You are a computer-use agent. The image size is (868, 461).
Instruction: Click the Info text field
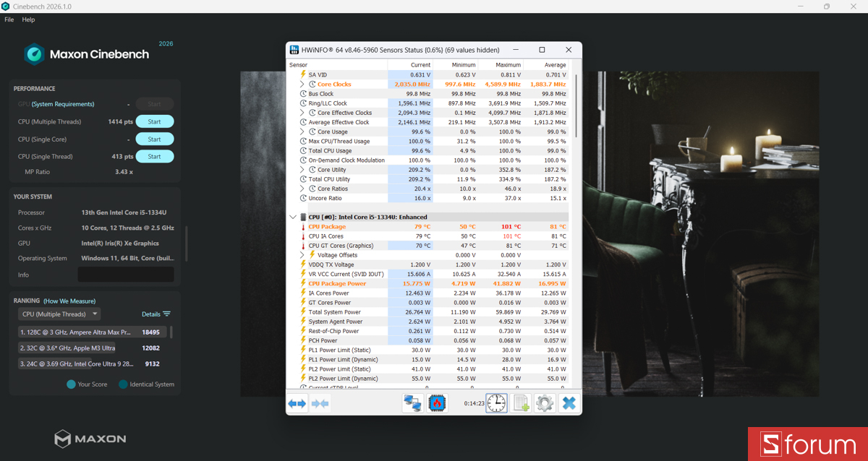click(126, 275)
